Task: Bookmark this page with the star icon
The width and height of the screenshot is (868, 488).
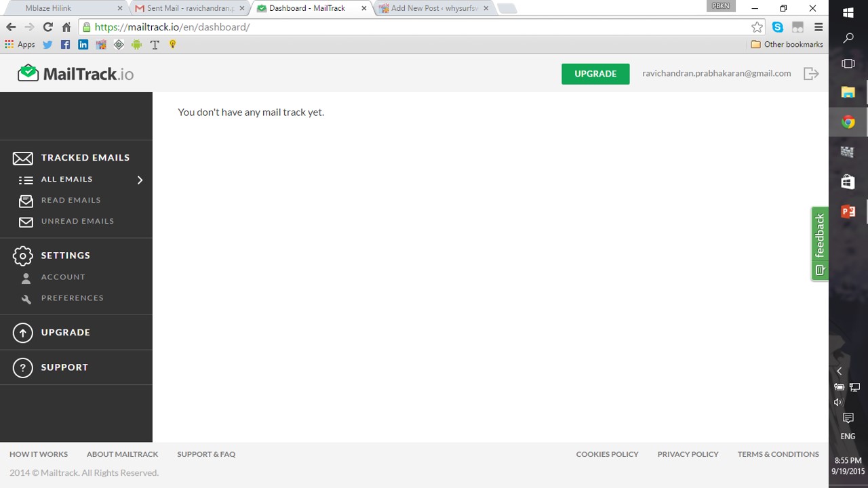Action: pyautogui.click(x=757, y=27)
